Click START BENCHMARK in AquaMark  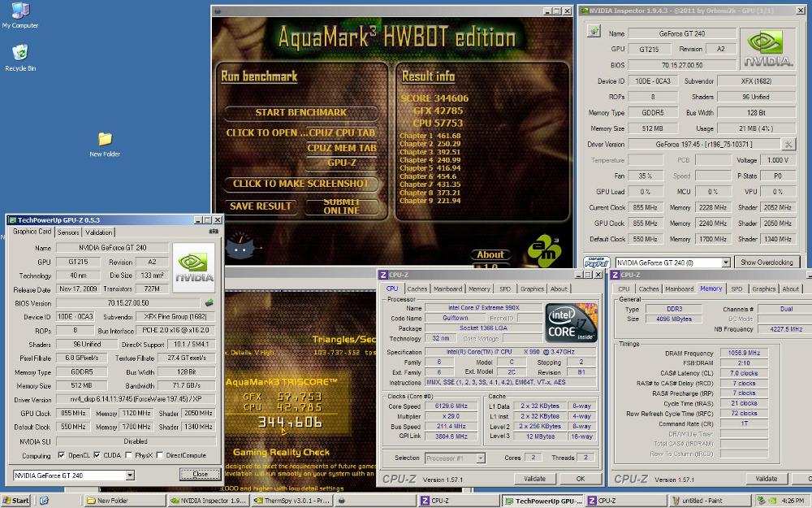[x=301, y=112]
